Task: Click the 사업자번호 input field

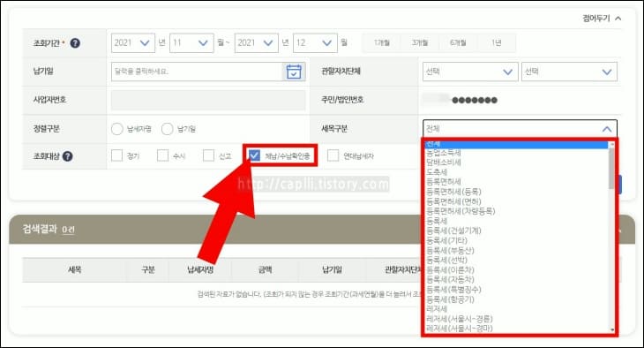Action: (x=208, y=100)
